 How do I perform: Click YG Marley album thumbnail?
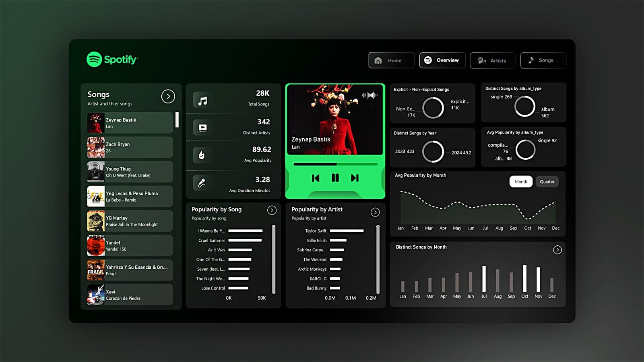[96, 221]
